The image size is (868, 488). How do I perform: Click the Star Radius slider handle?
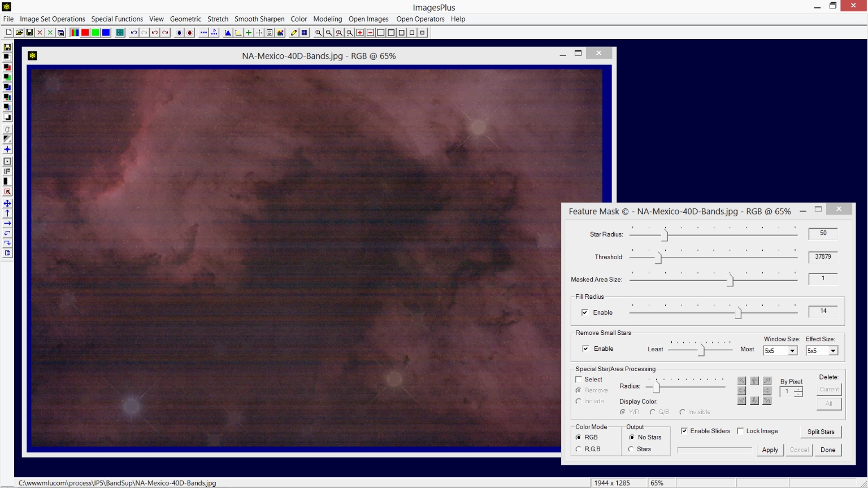(665, 235)
